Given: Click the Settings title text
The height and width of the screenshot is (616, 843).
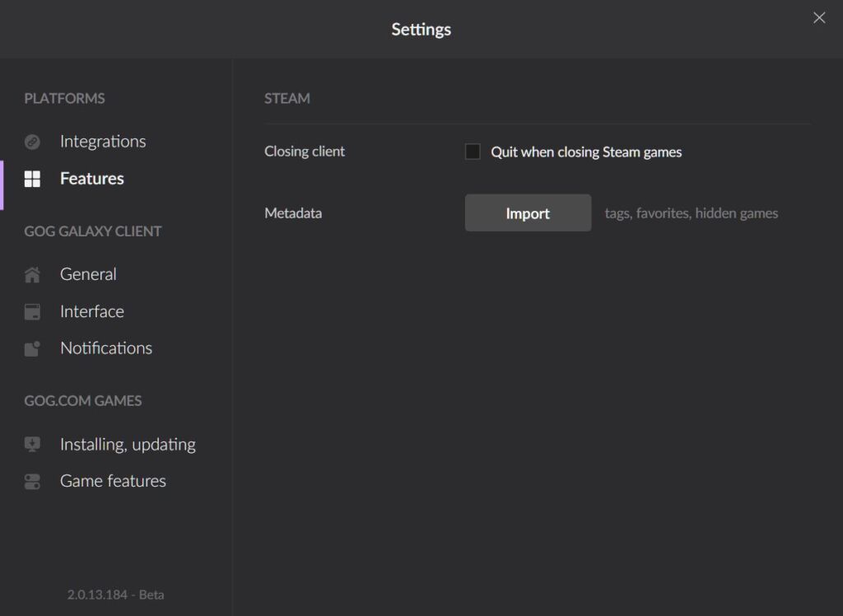Looking at the screenshot, I should pyautogui.click(x=421, y=30).
